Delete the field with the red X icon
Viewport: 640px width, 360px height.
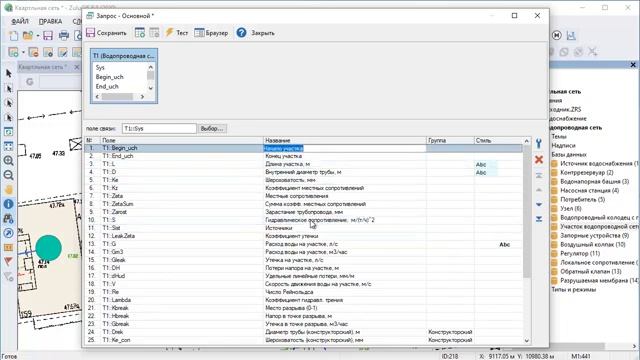tap(539, 160)
